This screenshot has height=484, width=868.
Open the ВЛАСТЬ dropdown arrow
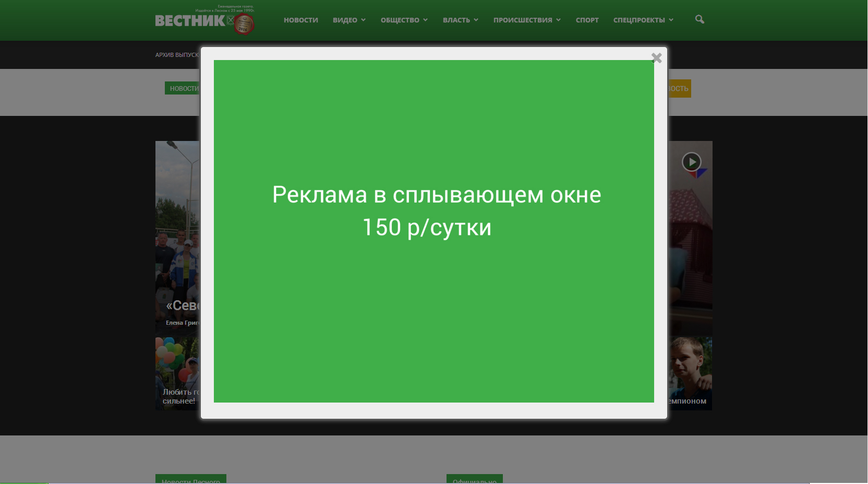pyautogui.click(x=476, y=20)
